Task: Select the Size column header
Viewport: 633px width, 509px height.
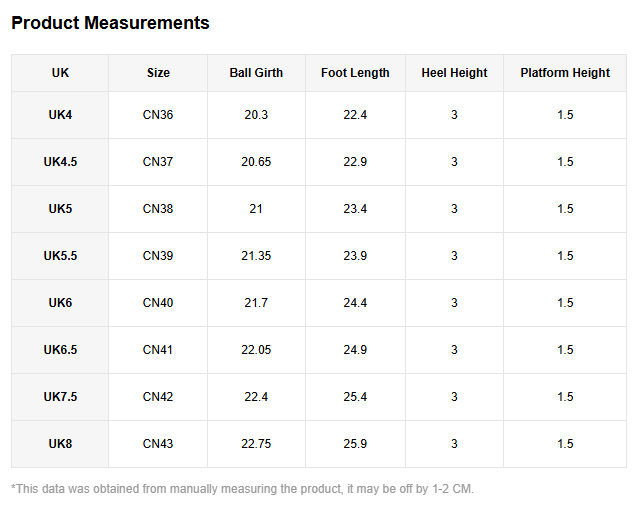Action: (x=158, y=73)
